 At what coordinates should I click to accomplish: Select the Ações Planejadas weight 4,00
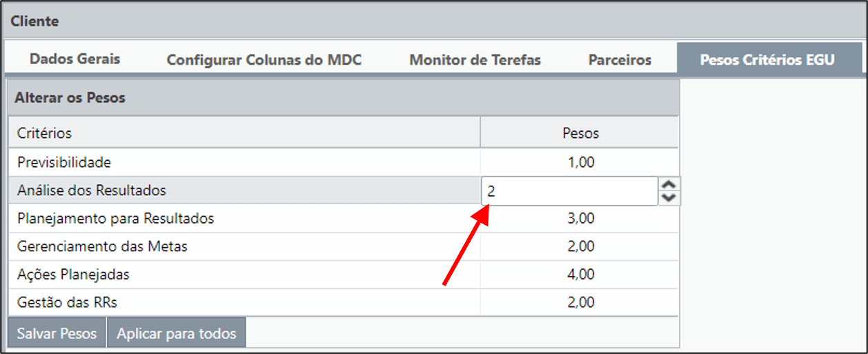pos(579,275)
